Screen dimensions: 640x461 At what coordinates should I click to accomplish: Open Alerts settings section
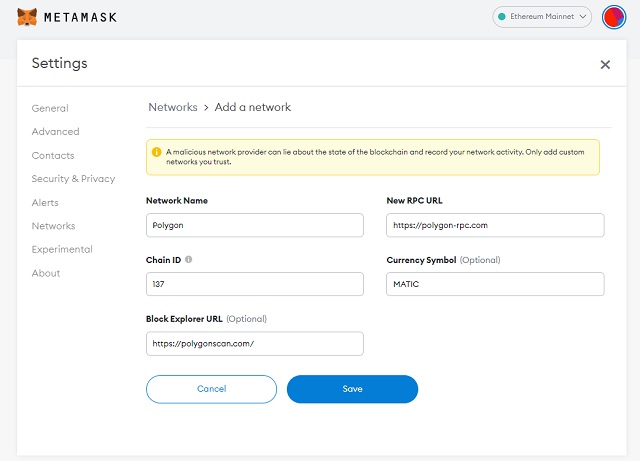[45, 203]
